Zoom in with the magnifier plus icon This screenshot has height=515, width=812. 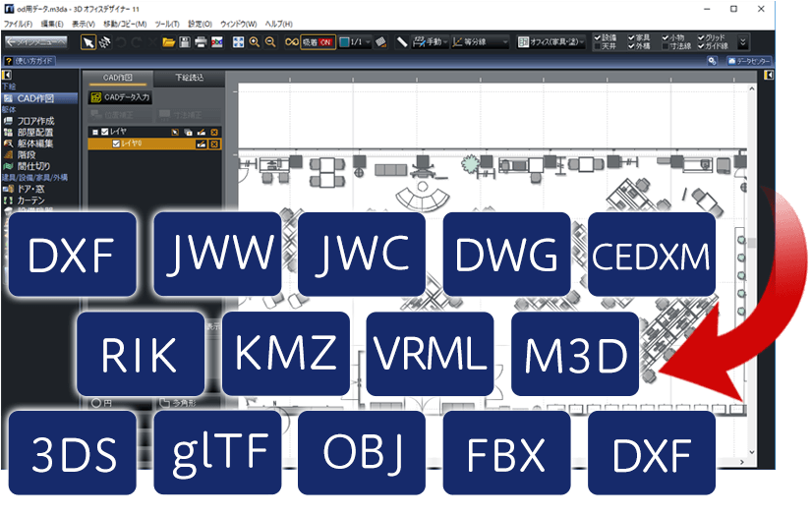point(255,42)
